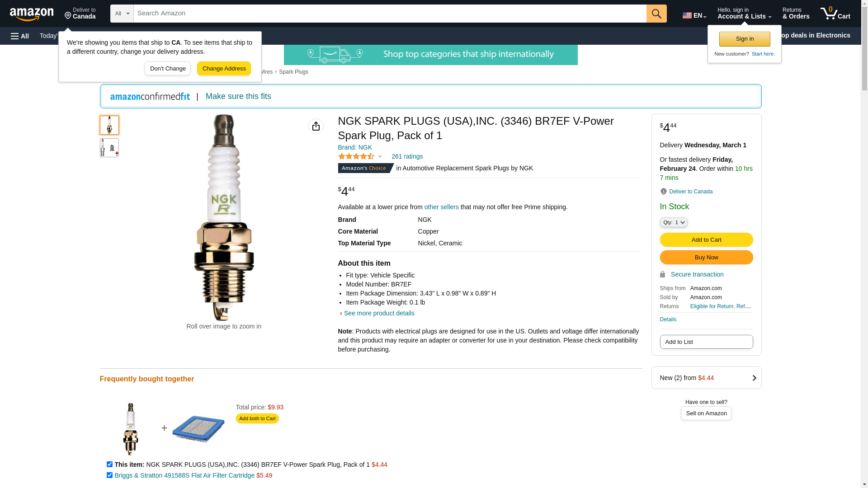Select the second product thumbnail
Screen dimensions: 868x488
pyautogui.click(x=109, y=148)
